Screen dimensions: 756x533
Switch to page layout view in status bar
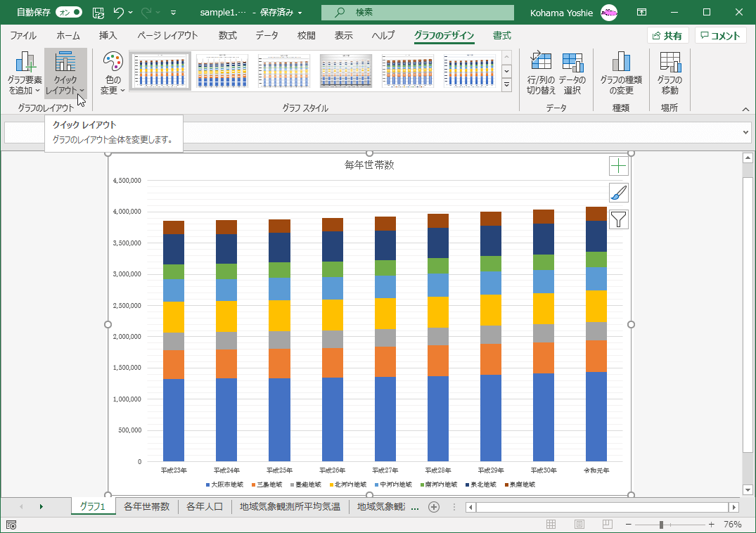point(579,525)
